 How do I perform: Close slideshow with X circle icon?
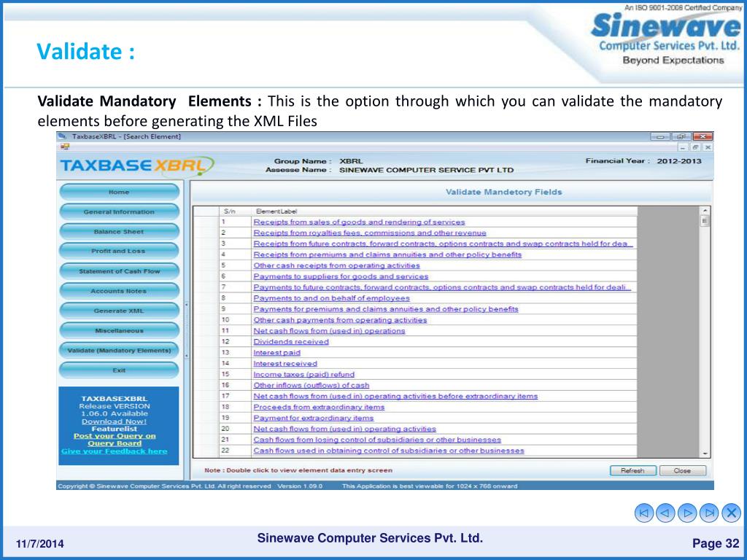coord(731,513)
